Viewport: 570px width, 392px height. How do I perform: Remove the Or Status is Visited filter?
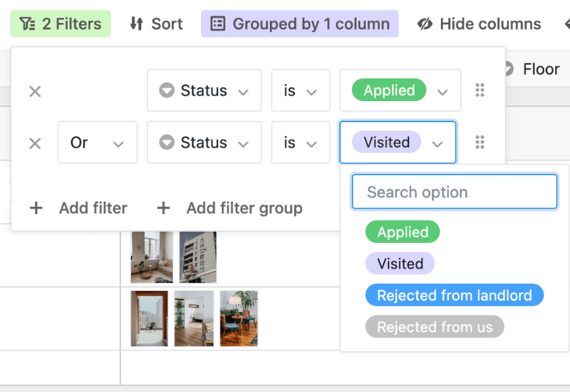tap(35, 143)
